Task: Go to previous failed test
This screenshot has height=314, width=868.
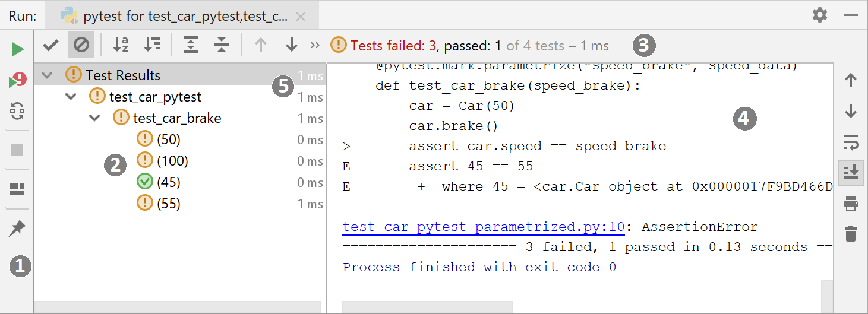Action: (x=260, y=45)
